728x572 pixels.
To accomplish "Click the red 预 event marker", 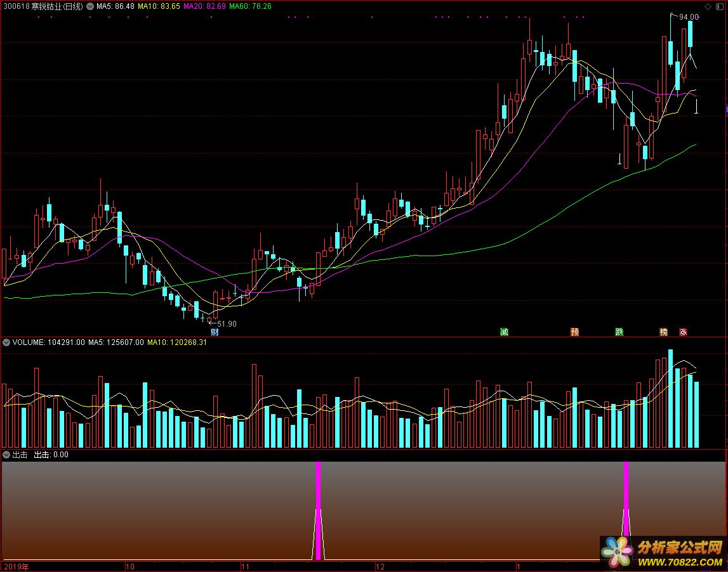I will coord(574,332).
